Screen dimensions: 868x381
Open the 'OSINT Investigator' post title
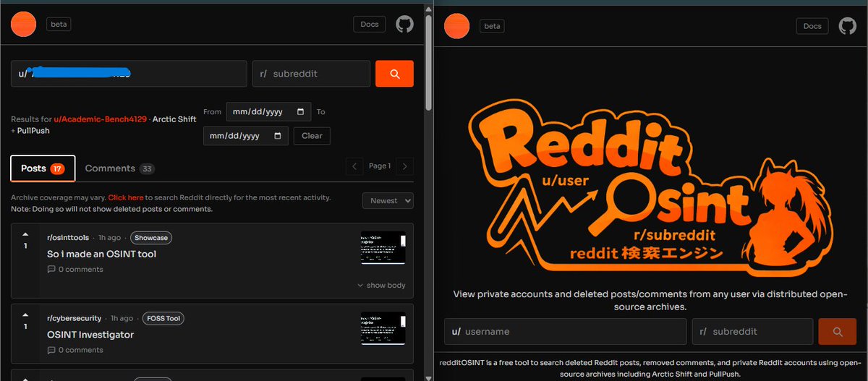point(90,335)
